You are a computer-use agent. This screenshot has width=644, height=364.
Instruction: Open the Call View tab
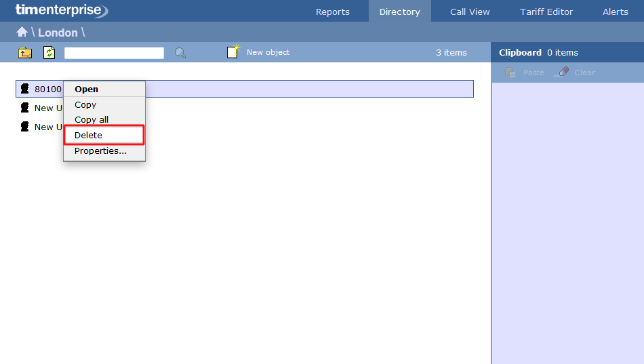[470, 12]
